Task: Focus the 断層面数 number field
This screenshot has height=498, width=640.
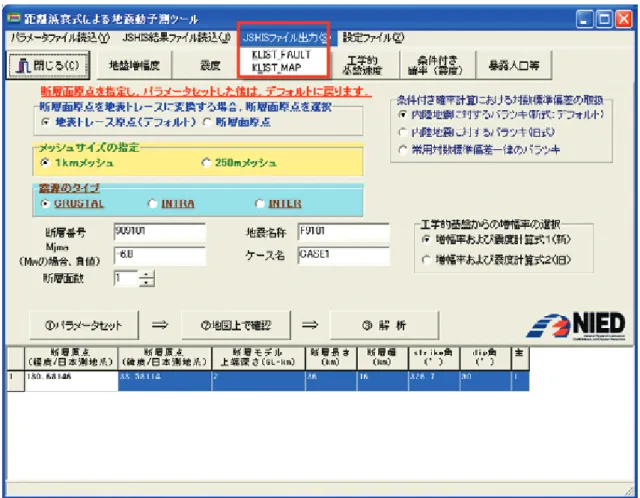Action: pyautogui.click(x=126, y=278)
